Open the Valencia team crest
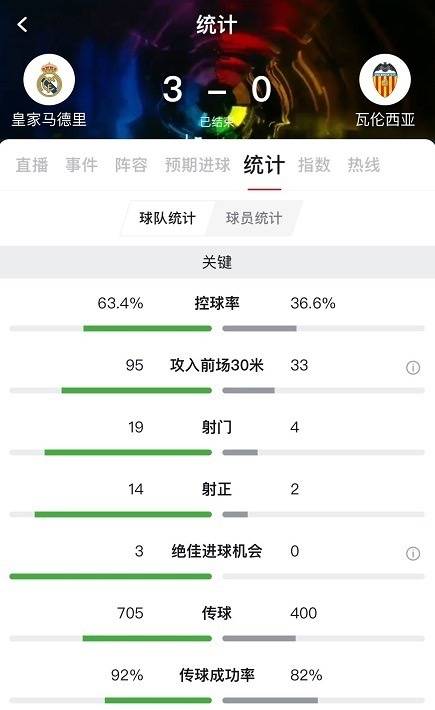This screenshot has height=710, width=435. coord(385,80)
